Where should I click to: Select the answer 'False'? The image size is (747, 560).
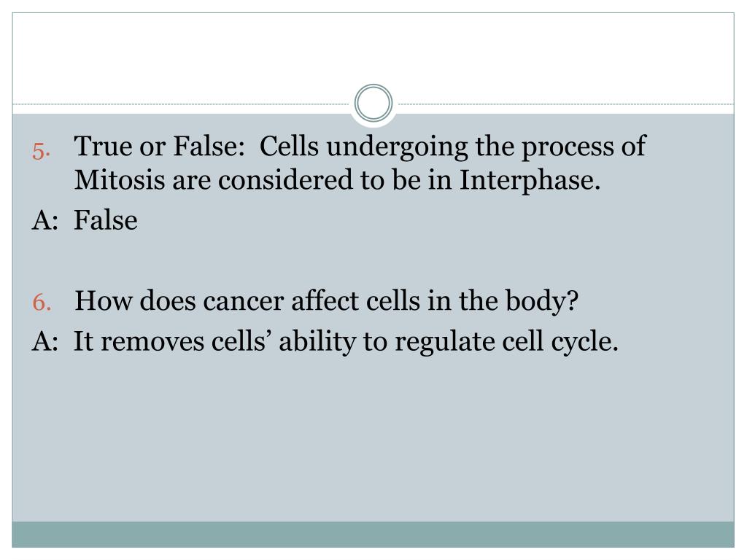click(x=105, y=220)
